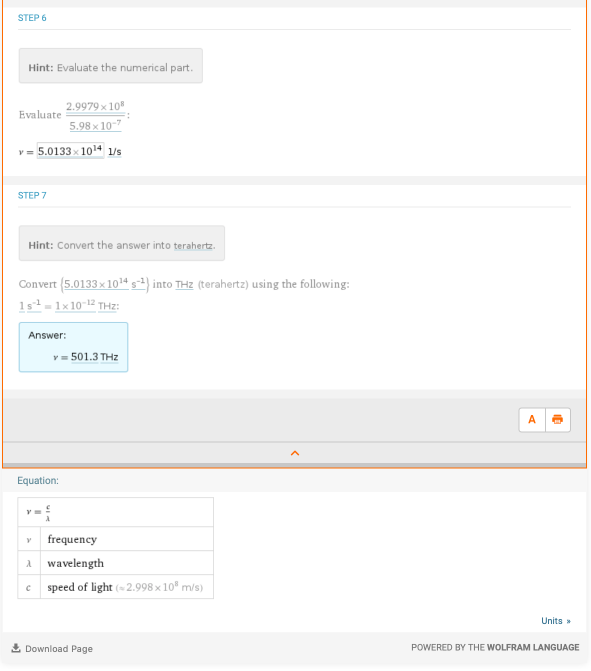Click the denominator 5.98×10⁻⁷ in the fraction
This screenshot has height=671, width=591.
[95, 126]
